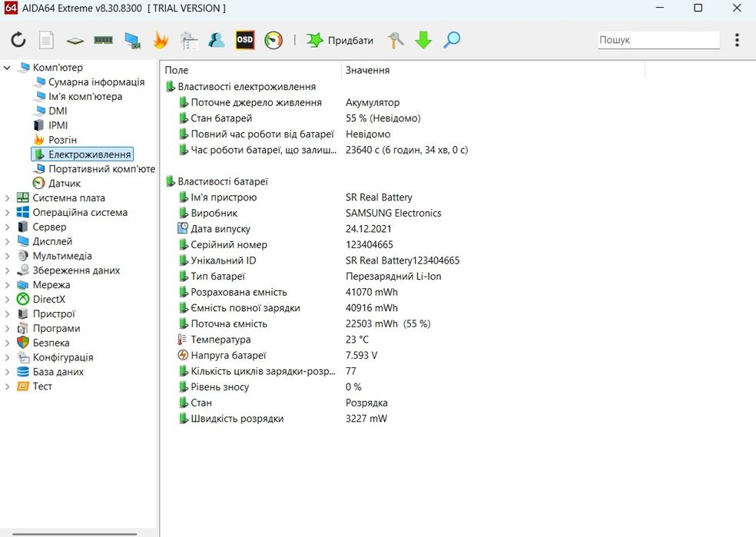The height and width of the screenshot is (537, 756).
Task: Click the Refresh toolbar icon
Action: point(18,40)
